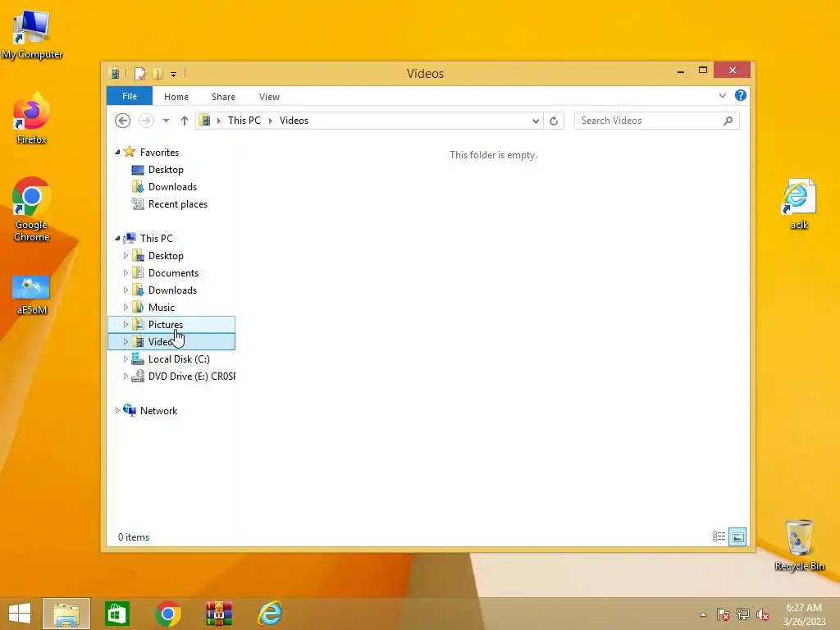Screen dimensions: 840x630
Task: Select Network in navigation pane
Action: point(158,411)
